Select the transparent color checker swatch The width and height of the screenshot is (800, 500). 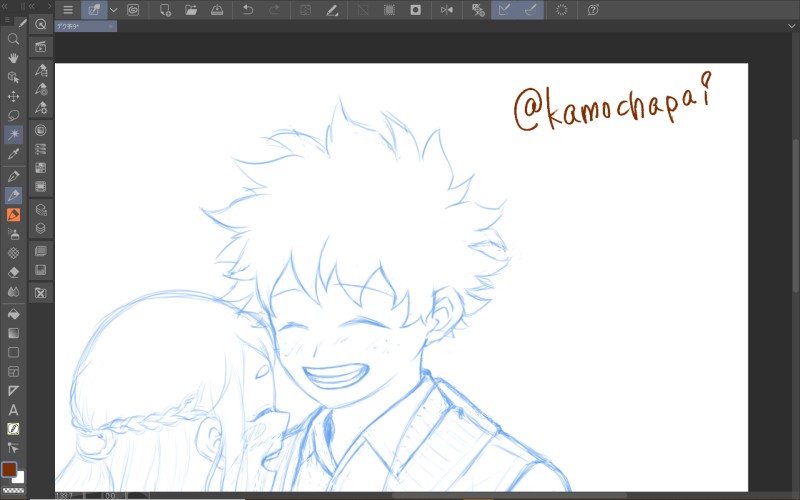pos(14,490)
